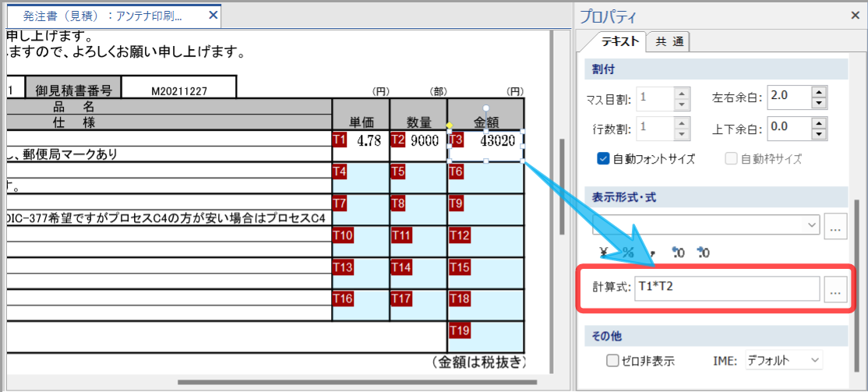The height and width of the screenshot is (392, 868).
Task: Select the T8 field tag
Action: coord(397,203)
